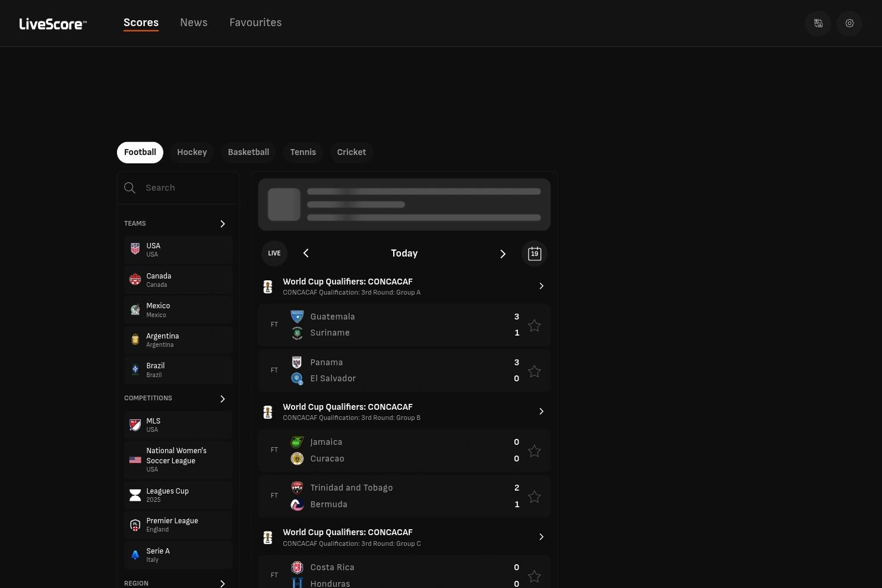Click the Group B World Cup trophy icon
Screen dimensions: 882x588
[x=268, y=412]
